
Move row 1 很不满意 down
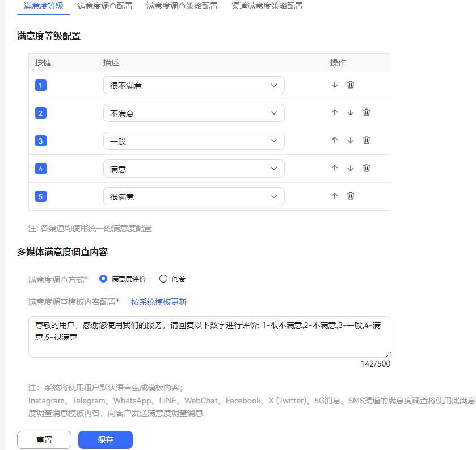coord(335,85)
